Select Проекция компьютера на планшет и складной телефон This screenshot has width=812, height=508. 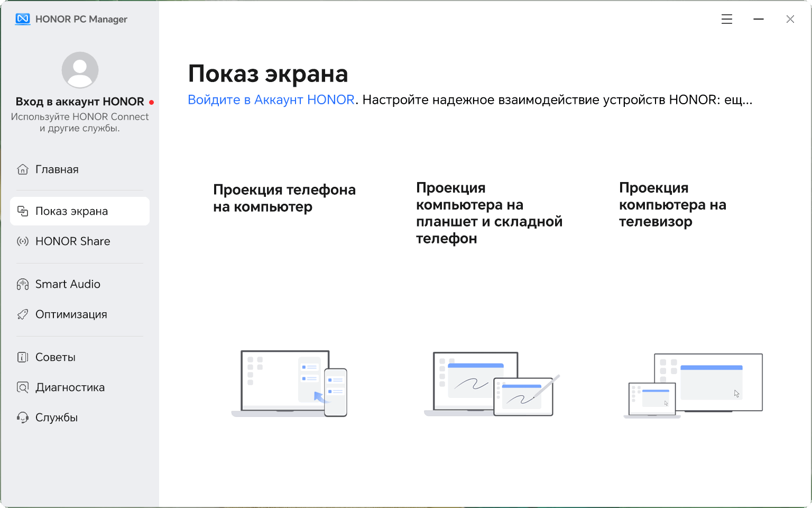point(489,213)
